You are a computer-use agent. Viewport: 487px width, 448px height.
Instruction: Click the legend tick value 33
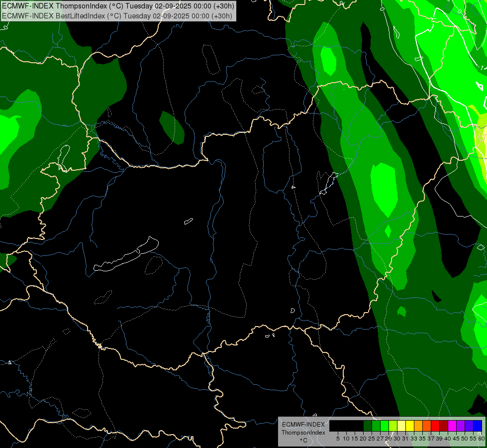click(414, 439)
